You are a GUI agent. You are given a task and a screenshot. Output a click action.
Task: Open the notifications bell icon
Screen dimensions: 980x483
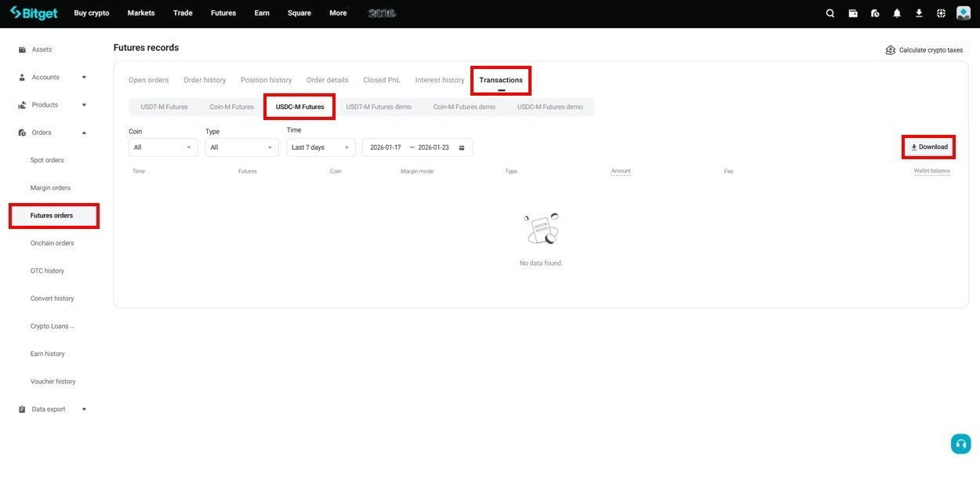897,13
